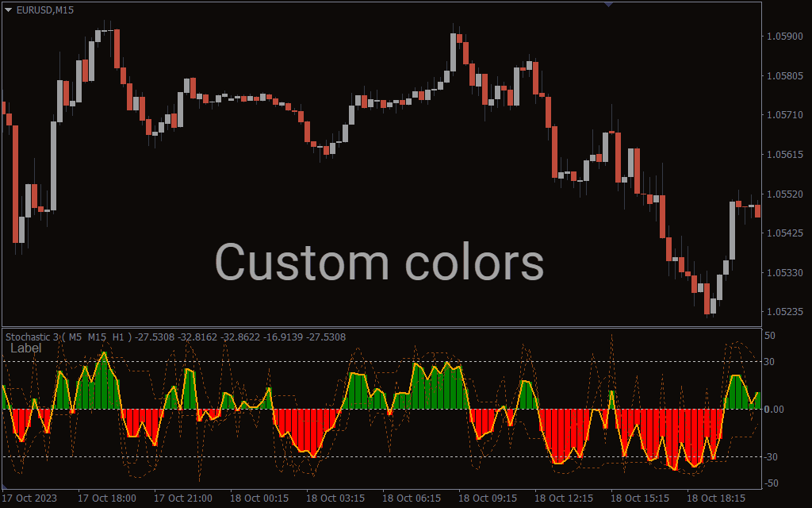812x508 pixels.
Task: Open the dropdown arrow beside EURUSD,M15
Action: [9, 9]
